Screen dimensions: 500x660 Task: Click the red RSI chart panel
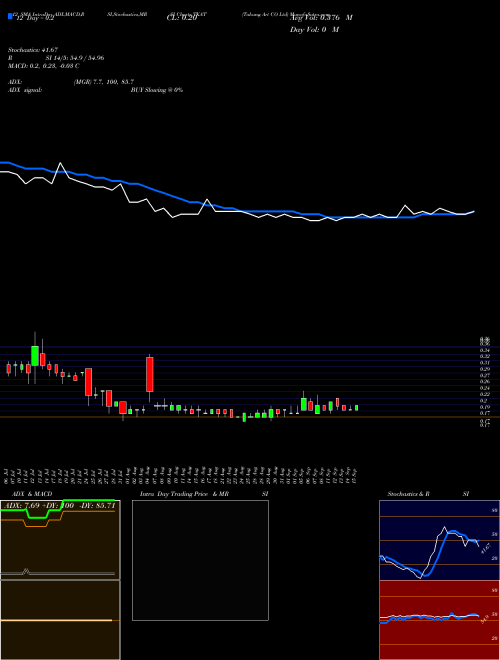(439, 620)
